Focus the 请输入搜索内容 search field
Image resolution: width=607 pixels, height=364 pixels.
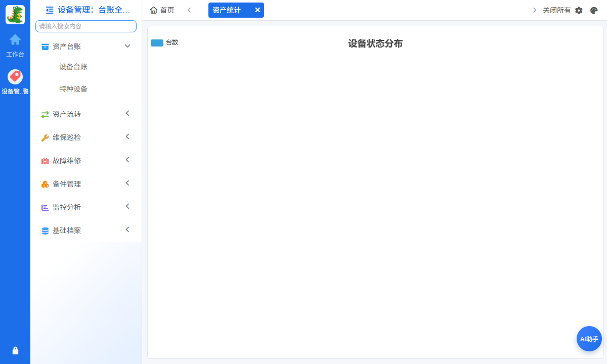tap(86, 26)
